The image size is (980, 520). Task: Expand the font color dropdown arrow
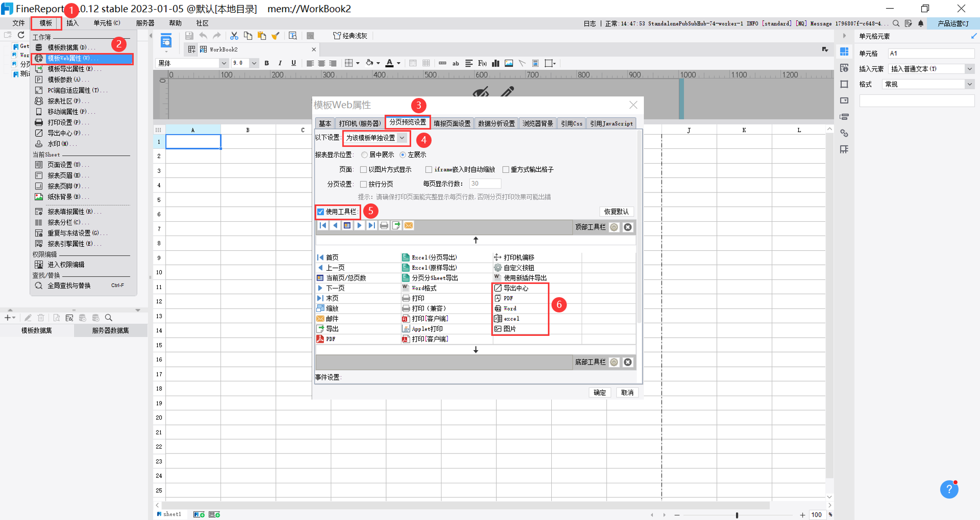point(399,63)
